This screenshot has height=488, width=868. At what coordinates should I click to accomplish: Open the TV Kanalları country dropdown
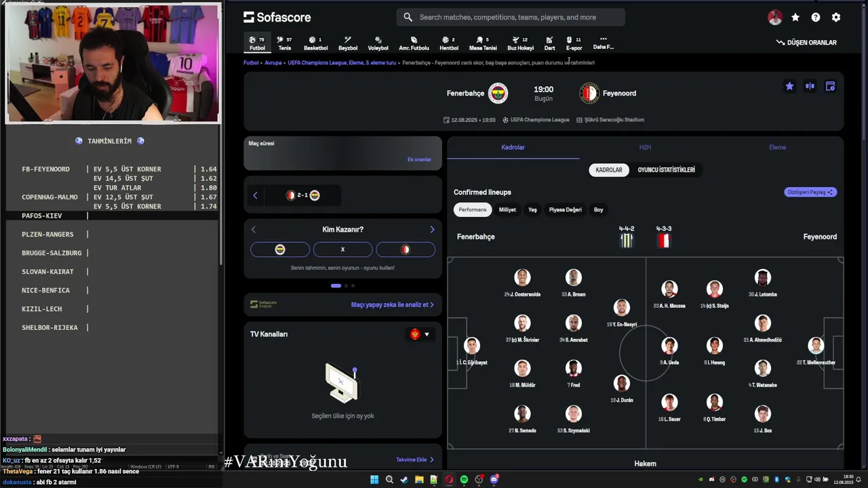[420, 334]
